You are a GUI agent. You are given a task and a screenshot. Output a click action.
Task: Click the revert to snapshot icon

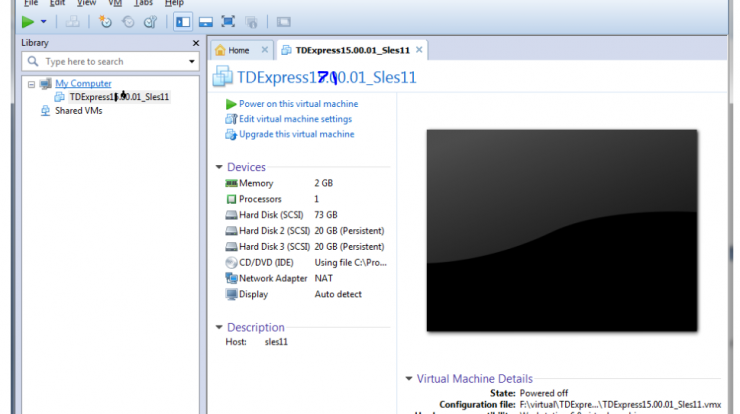[128, 22]
